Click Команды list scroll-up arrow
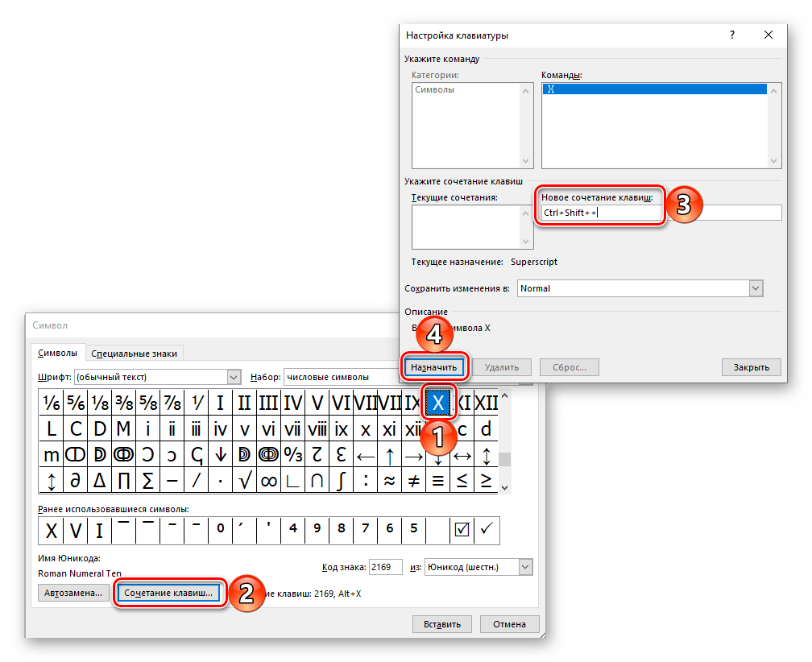Screen dimensions: 812x662 [773, 91]
